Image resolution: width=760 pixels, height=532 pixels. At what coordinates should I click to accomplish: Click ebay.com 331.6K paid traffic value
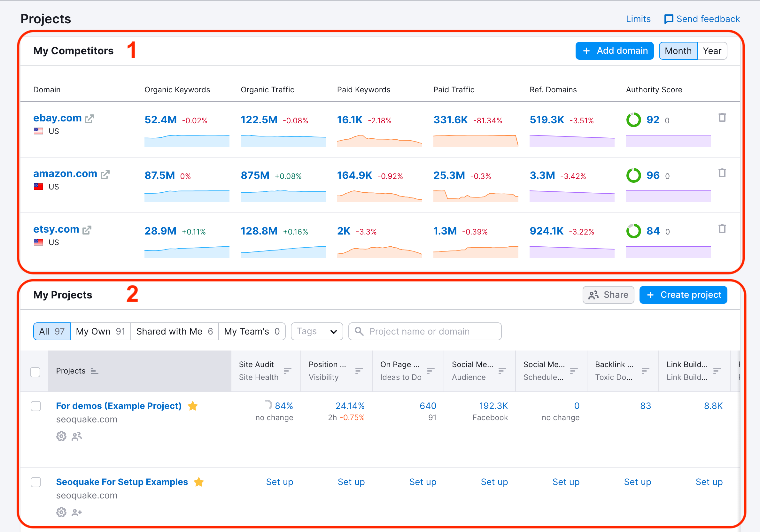451,120
